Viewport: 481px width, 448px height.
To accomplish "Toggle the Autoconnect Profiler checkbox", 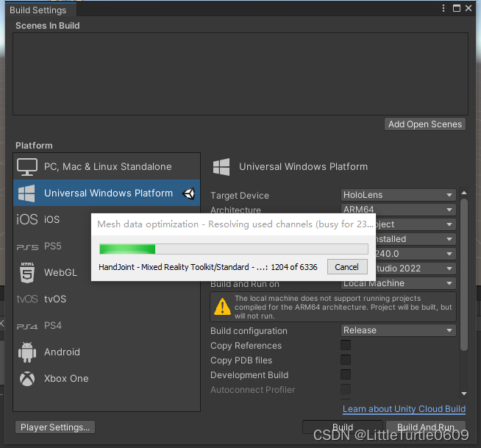I will 346,389.
